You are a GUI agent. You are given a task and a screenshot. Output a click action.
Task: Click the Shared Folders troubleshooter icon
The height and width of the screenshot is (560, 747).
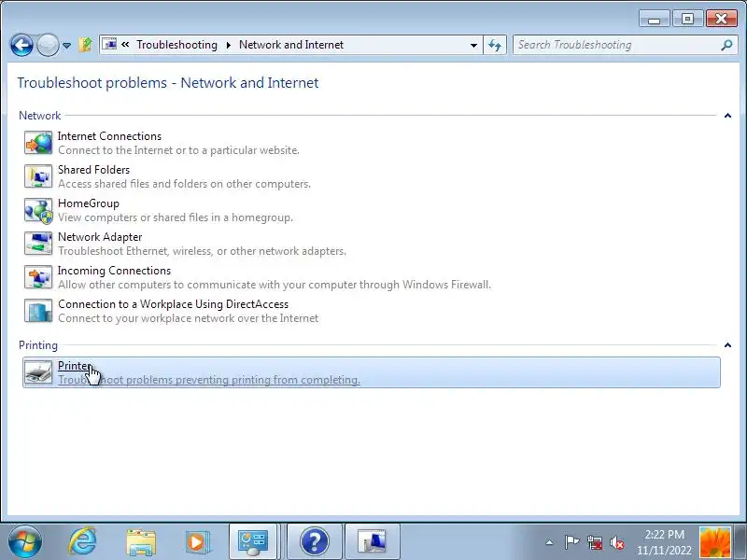coord(38,176)
